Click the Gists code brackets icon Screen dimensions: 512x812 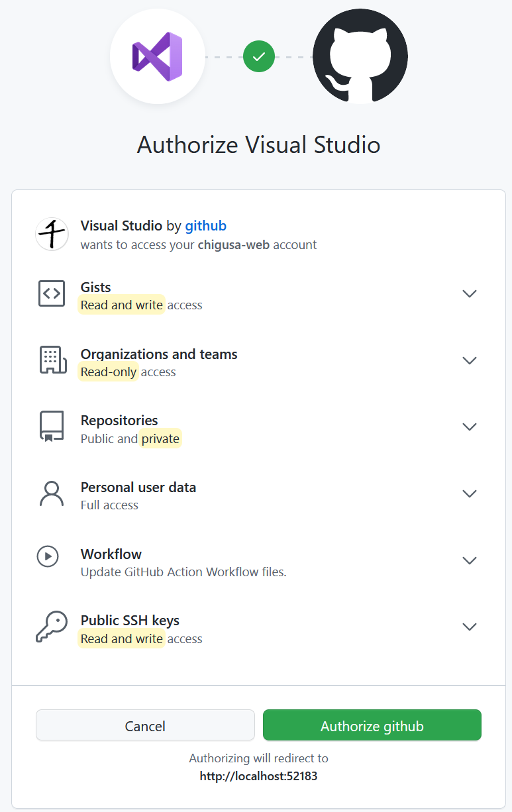pyautogui.click(x=52, y=293)
